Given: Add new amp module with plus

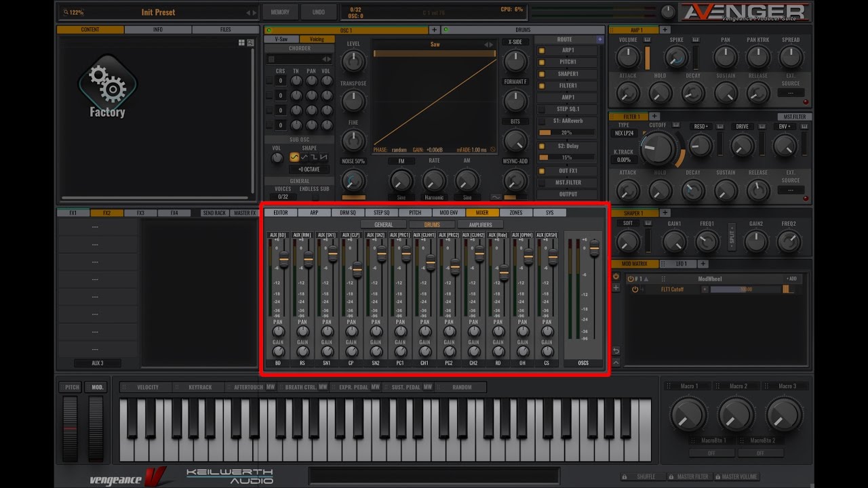Looking at the screenshot, I should click(x=665, y=30).
